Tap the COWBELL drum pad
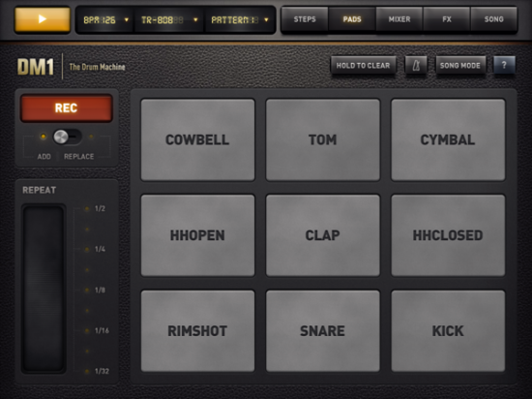The height and width of the screenshot is (399, 532). [x=197, y=139]
